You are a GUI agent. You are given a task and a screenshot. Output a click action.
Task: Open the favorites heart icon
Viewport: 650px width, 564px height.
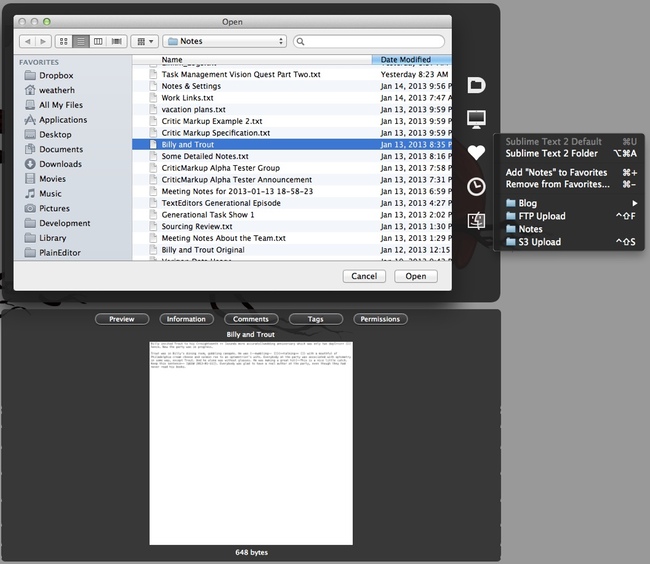tap(476, 152)
